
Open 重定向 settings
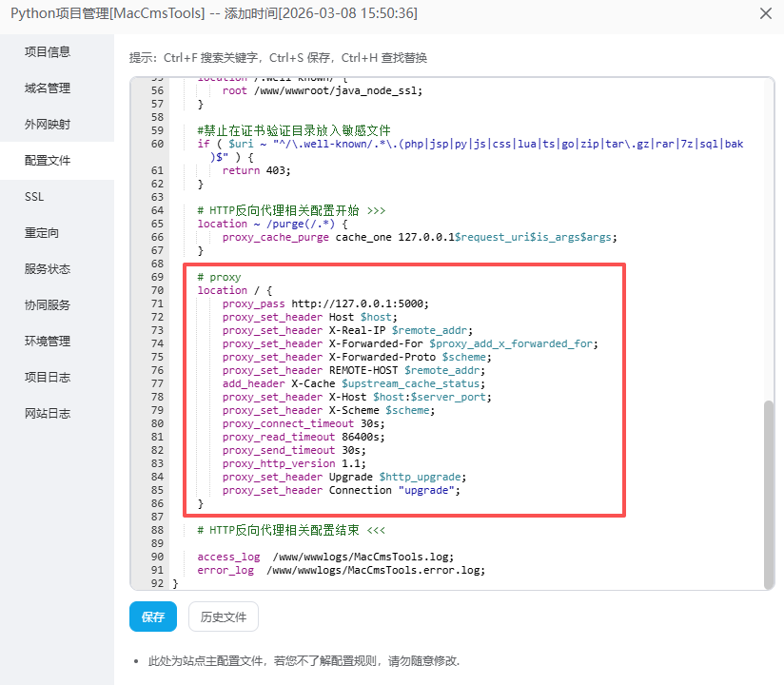pos(42,233)
